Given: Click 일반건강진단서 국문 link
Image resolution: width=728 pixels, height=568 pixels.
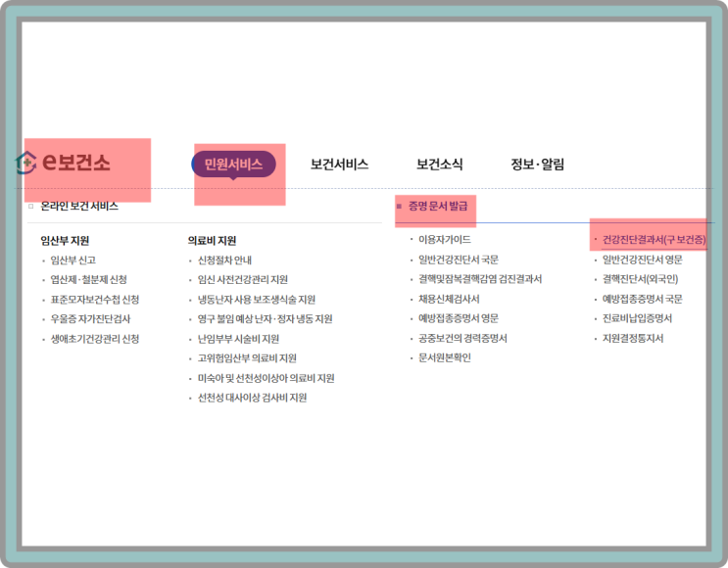Looking at the screenshot, I should point(452,260).
